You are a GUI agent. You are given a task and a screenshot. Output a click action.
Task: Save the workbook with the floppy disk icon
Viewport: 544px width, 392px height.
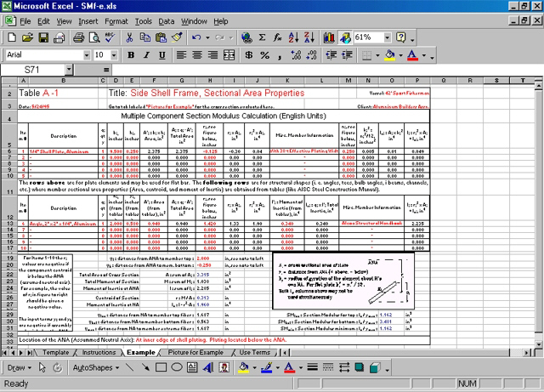43,37
